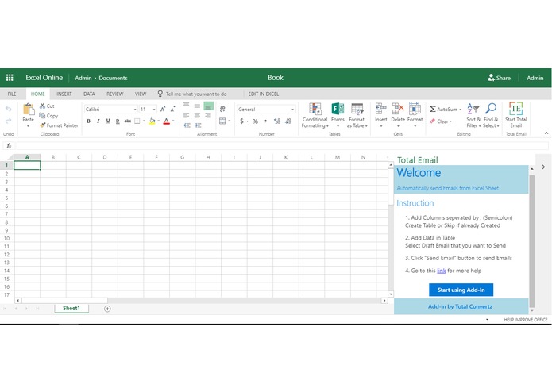Toggle italic formatting
The height and width of the screenshot is (392, 552).
click(98, 121)
